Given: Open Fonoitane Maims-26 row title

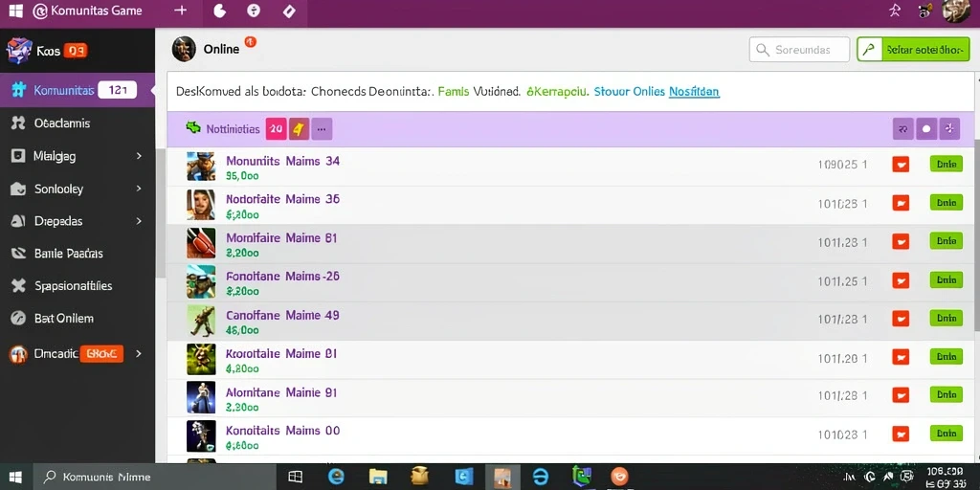Looking at the screenshot, I should [282, 277].
